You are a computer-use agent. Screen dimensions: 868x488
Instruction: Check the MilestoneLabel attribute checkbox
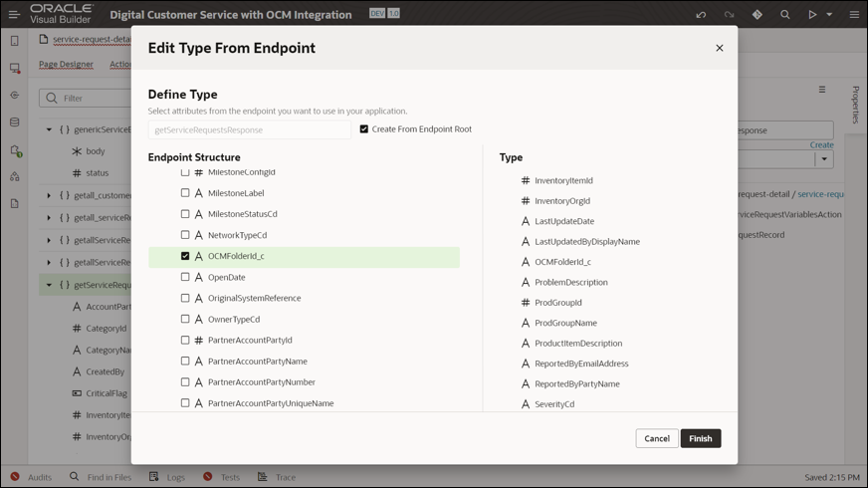pos(185,193)
